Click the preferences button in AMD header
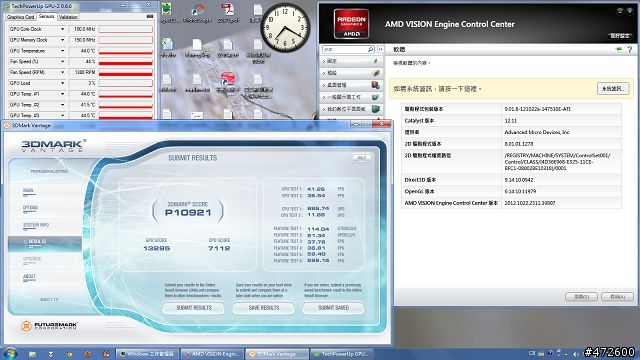Image resolution: width=640 pixels, height=360 pixels. click(x=620, y=36)
